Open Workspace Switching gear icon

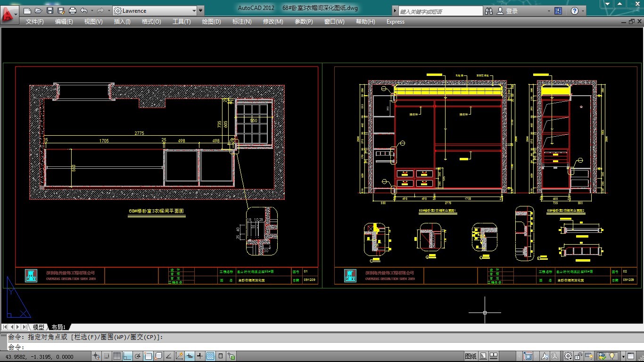click(x=568, y=356)
